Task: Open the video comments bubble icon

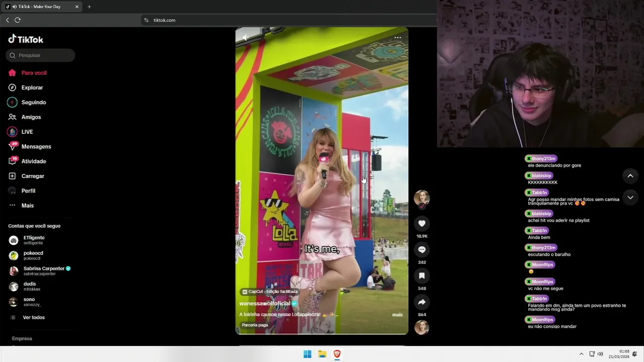Action: (422, 249)
